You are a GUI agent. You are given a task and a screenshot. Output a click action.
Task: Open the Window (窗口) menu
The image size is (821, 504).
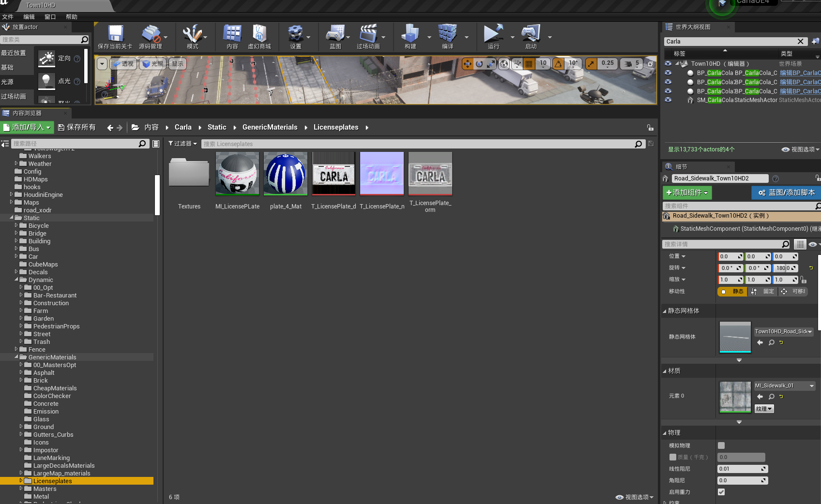[50, 17]
